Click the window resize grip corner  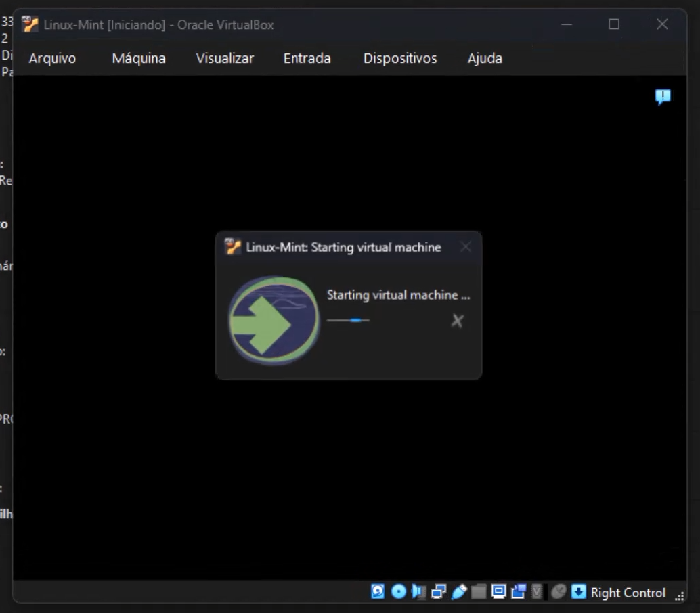(680, 597)
